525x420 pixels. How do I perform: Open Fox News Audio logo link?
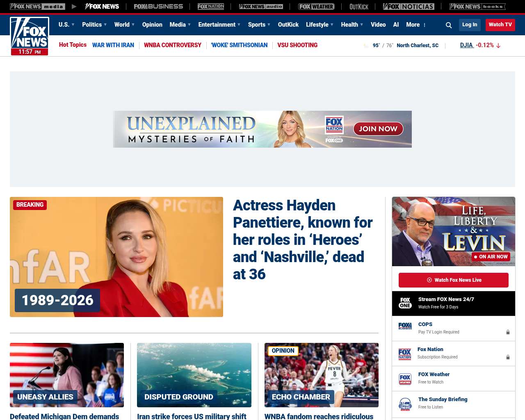[261, 7]
